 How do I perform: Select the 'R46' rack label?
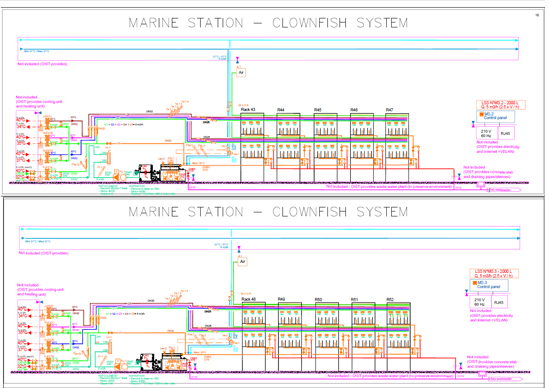[354, 110]
